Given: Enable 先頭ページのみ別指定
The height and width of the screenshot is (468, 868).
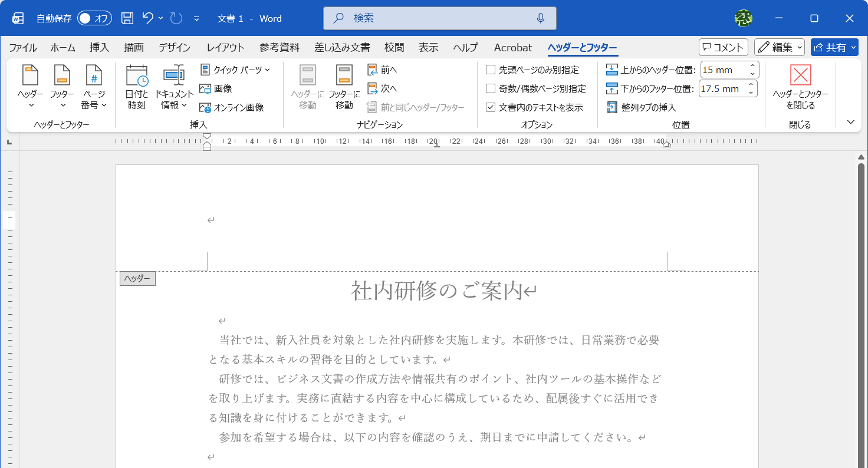Looking at the screenshot, I should 490,70.
